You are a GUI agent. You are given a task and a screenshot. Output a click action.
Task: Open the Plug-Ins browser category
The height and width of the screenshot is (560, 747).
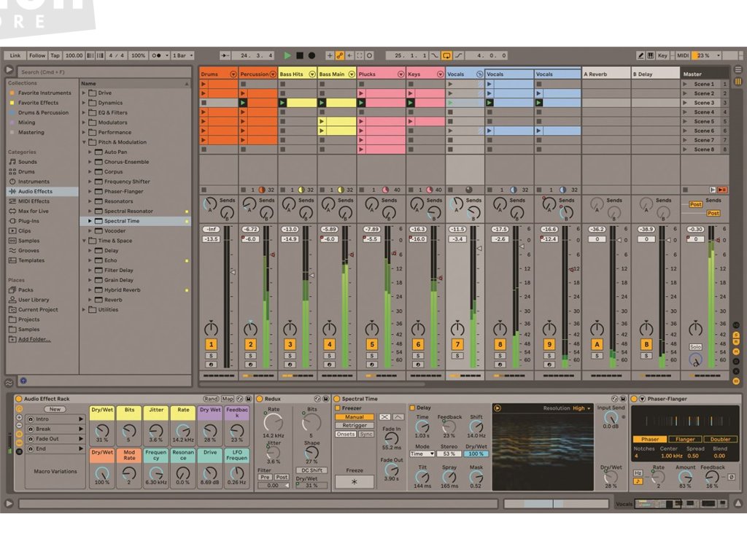coord(29,221)
